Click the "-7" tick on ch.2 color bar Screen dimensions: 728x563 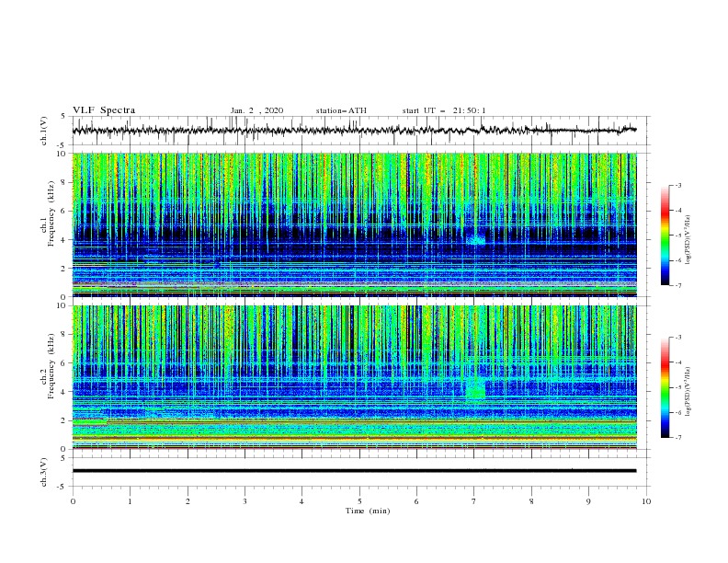[x=677, y=438]
